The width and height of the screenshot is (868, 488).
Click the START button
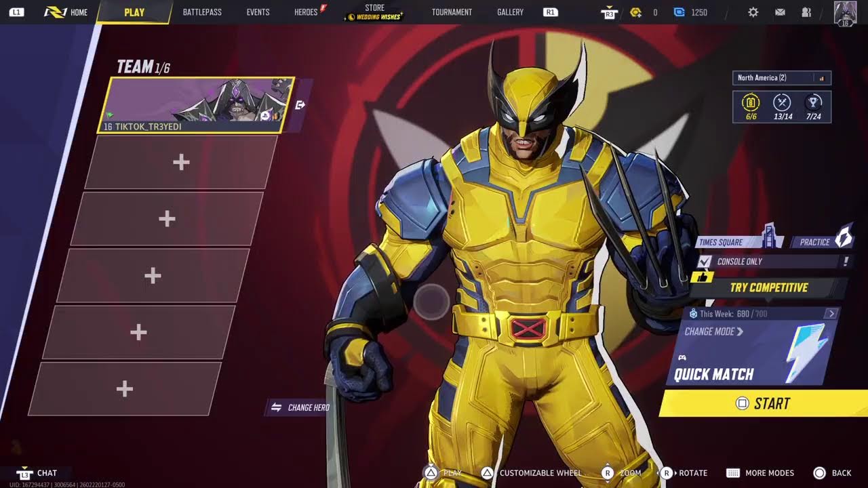point(764,403)
